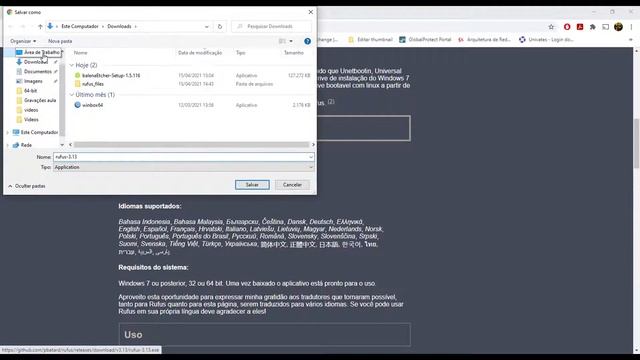The width and height of the screenshot is (640, 360).
Task: Change view with the view layout icon
Action: tap(282, 41)
